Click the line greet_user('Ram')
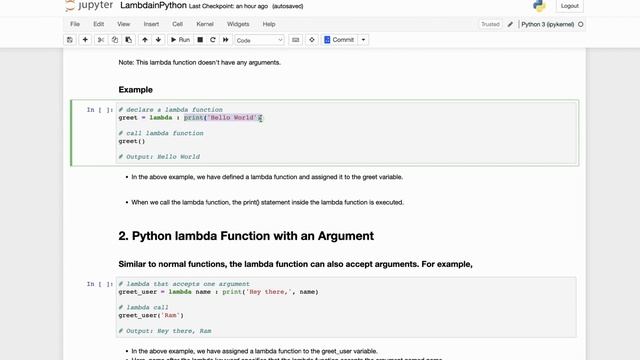 tap(151, 316)
